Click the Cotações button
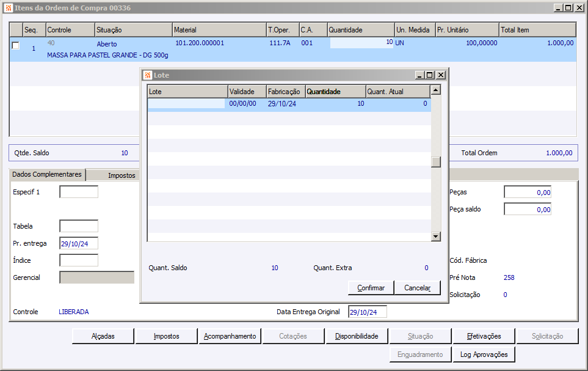This screenshot has width=588, height=371. pos(293,336)
